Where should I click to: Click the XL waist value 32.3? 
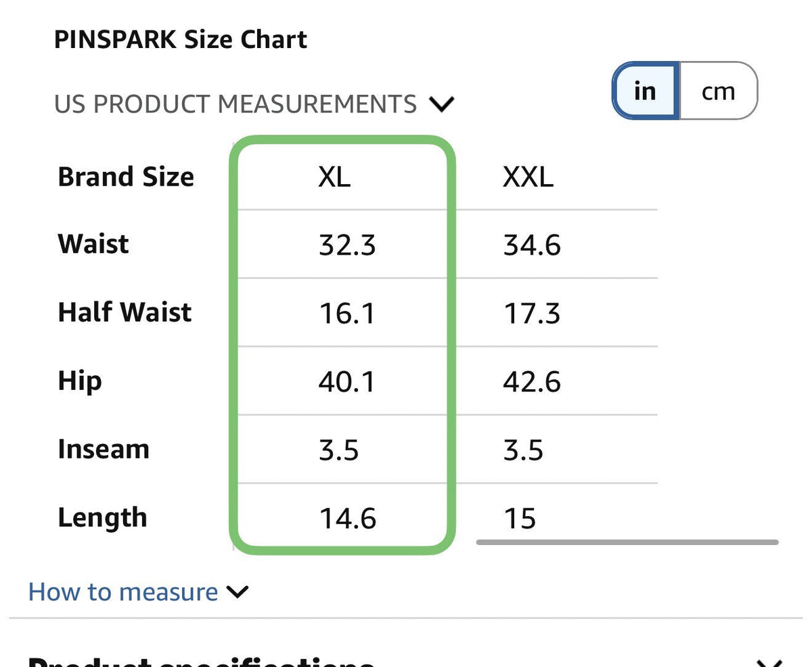(x=347, y=245)
